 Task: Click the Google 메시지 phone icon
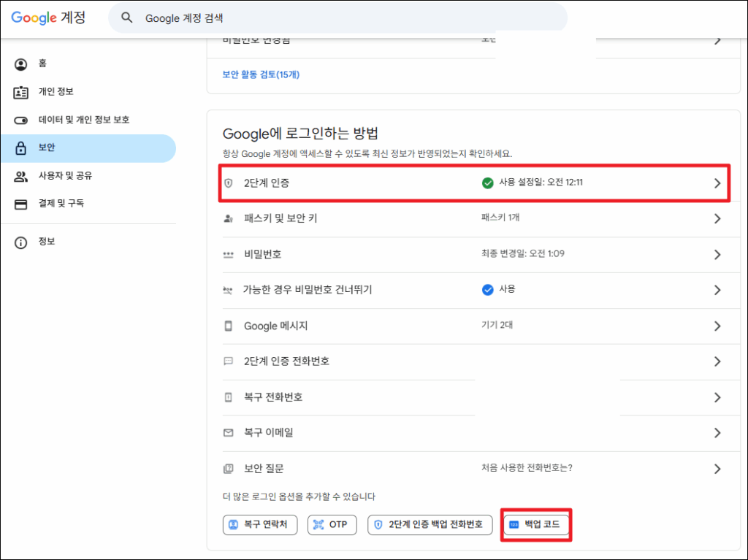pos(229,326)
